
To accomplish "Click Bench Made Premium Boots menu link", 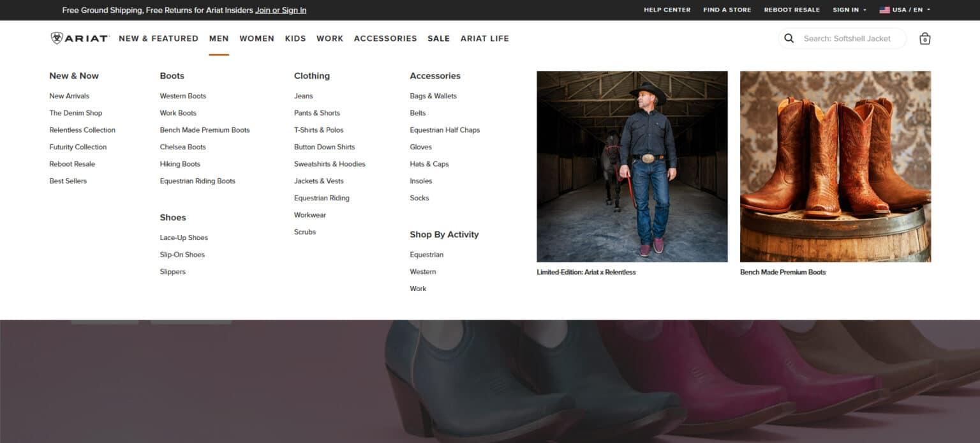I will [205, 130].
